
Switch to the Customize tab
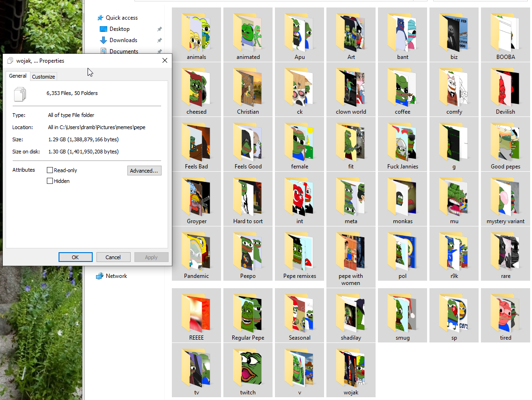click(44, 77)
